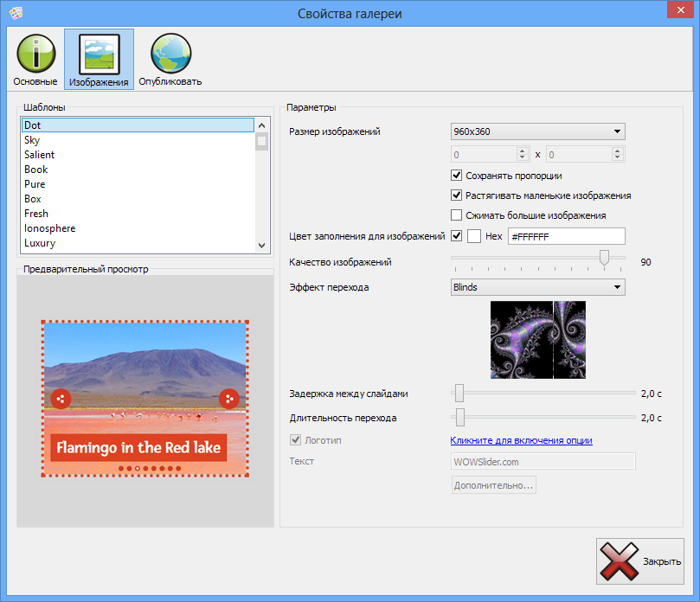
Task: Toggle the Логотип checkbox
Action: point(296,440)
